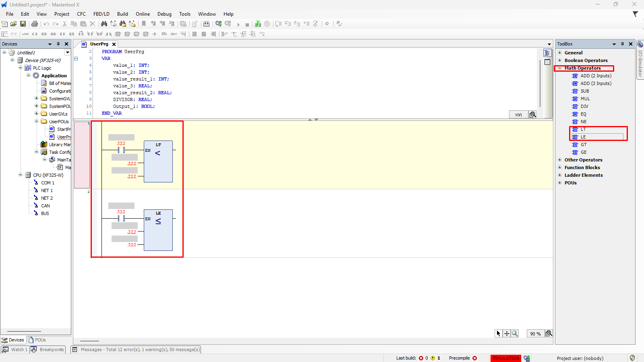The width and height of the screenshot is (644, 362).
Task: Open the Build menu
Action: 122,14
